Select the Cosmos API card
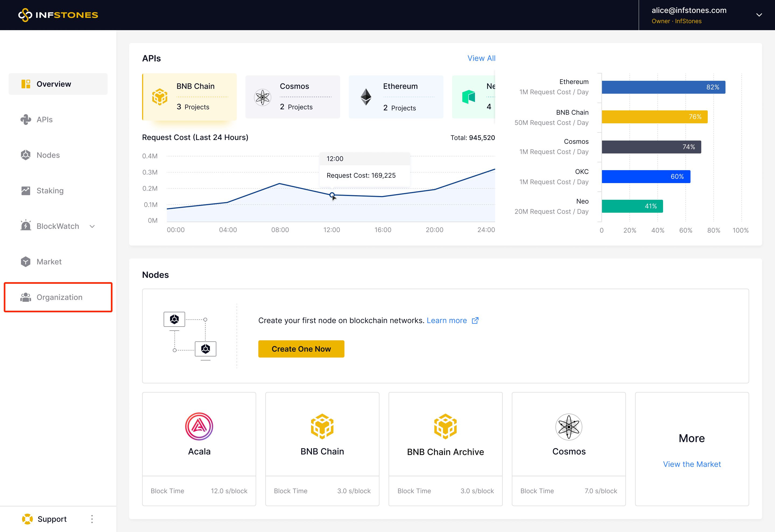Image resolution: width=775 pixels, height=532 pixels. (293, 97)
